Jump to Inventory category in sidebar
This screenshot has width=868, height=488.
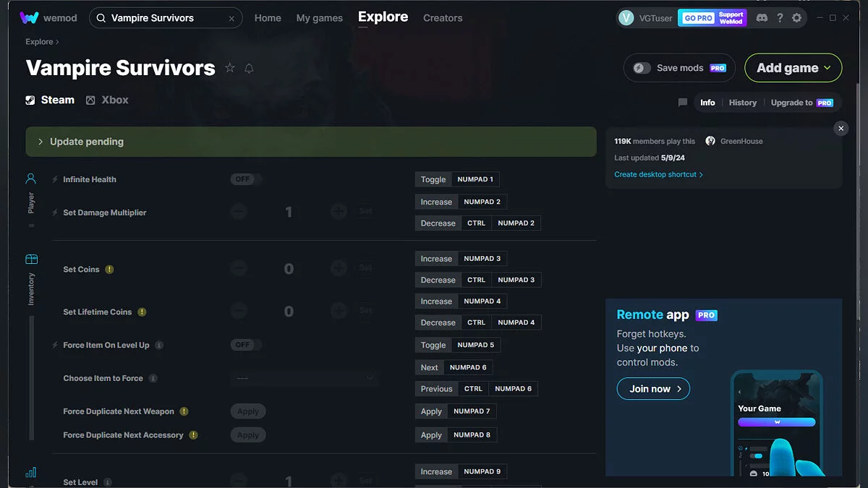point(31,260)
